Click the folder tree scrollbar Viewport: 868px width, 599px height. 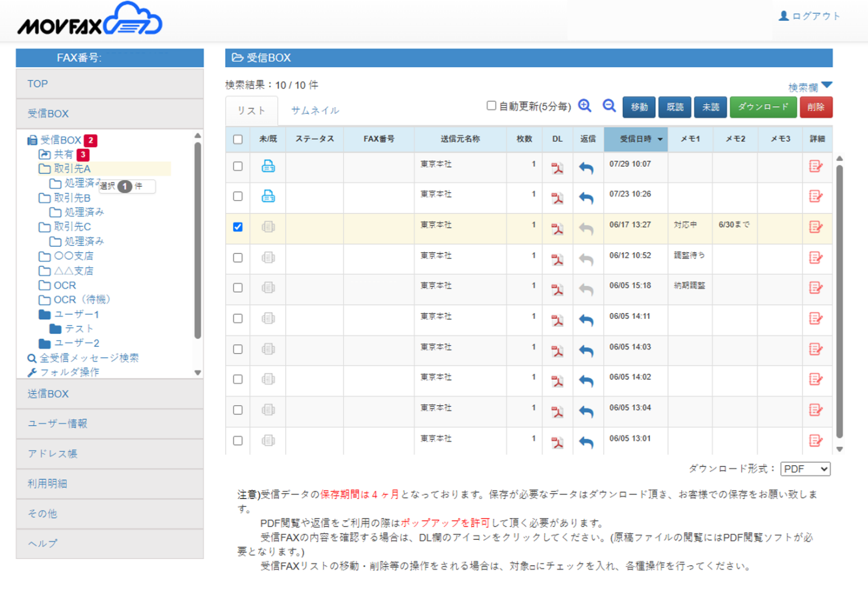198,240
